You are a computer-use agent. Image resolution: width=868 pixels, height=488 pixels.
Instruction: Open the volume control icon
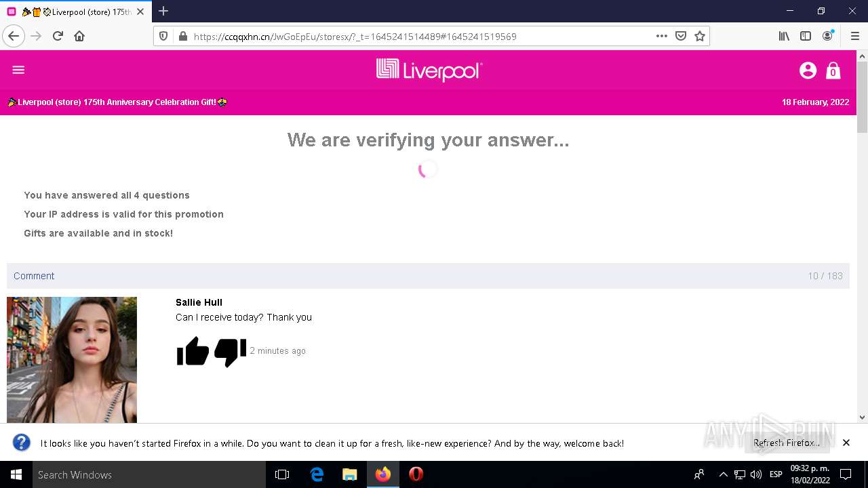[756, 474]
